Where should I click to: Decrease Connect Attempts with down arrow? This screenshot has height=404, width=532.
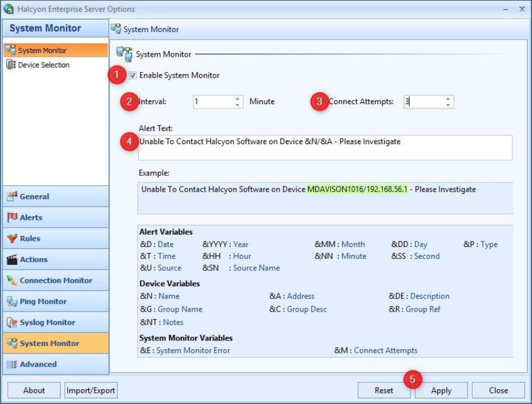click(x=448, y=105)
